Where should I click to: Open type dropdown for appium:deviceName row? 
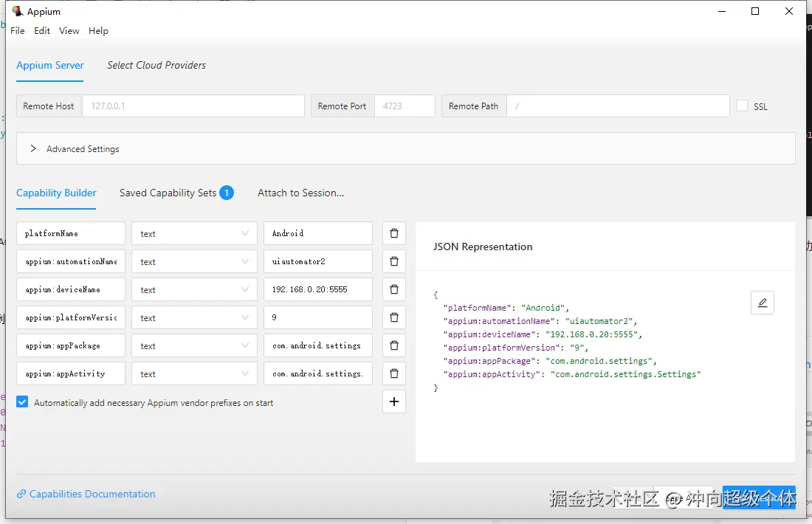coord(194,289)
